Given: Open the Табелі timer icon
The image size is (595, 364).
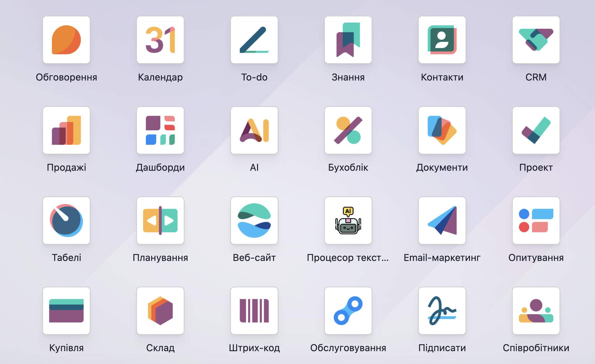Looking at the screenshot, I should pyautogui.click(x=66, y=220).
